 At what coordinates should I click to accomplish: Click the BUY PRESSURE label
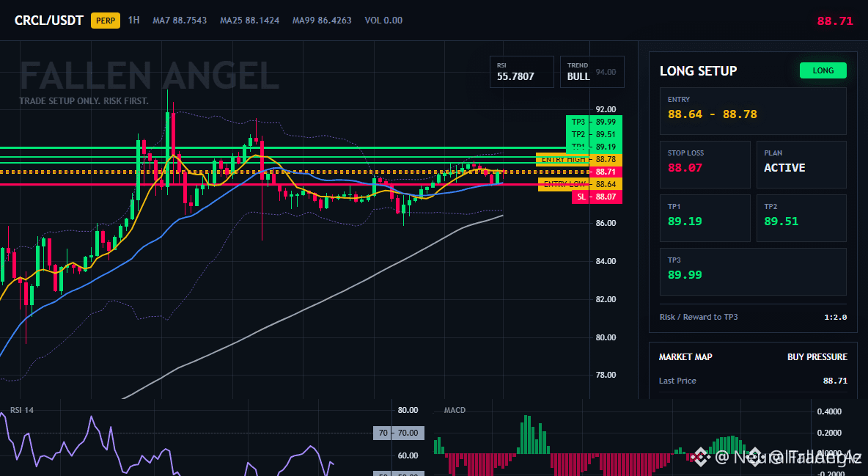click(817, 357)
